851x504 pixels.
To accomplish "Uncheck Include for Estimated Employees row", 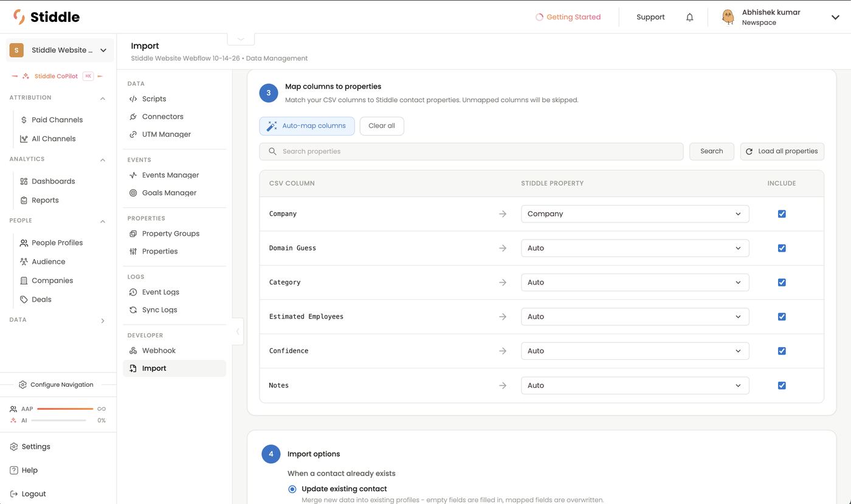I will click(x=782, y=317).
